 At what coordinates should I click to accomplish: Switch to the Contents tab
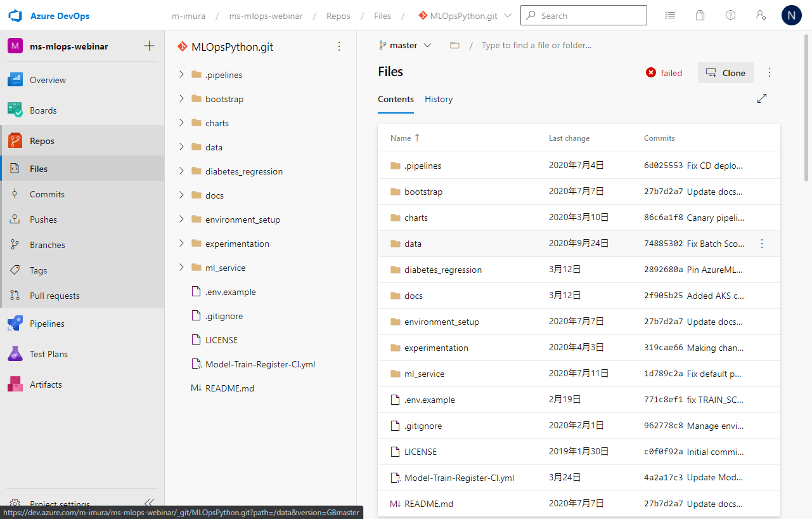396,99
